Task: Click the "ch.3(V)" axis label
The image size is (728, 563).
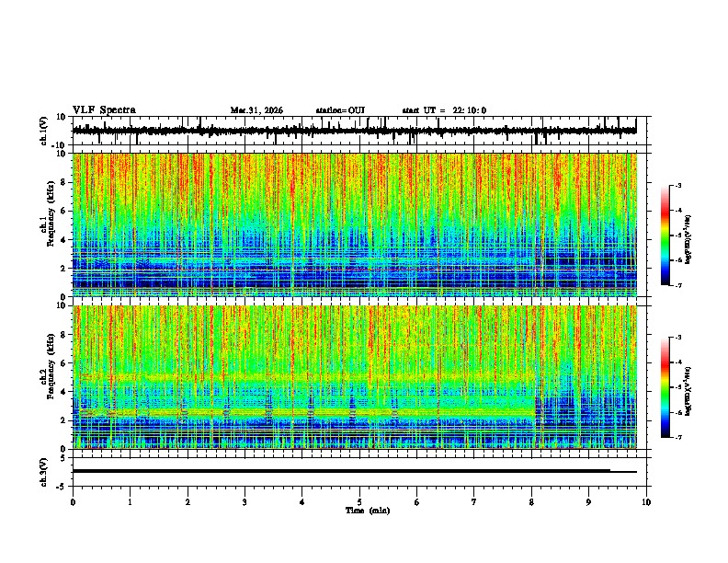Action: [44, 472]
